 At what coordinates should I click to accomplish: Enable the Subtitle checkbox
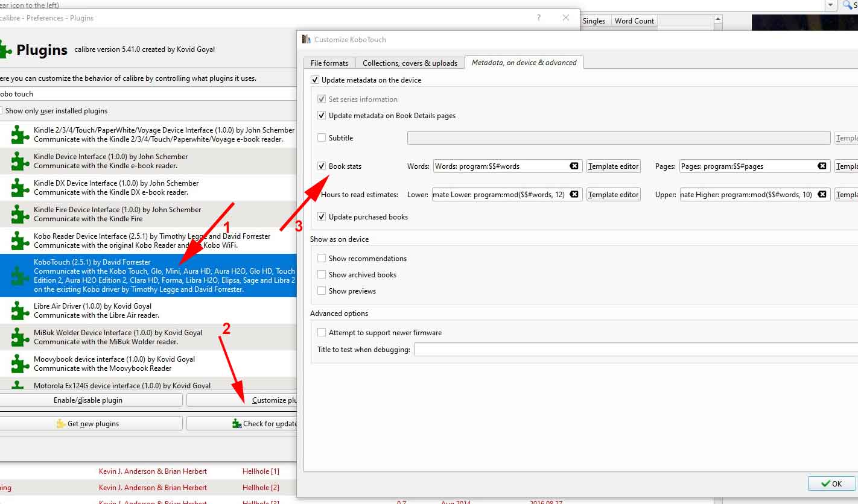click(322, 138)
